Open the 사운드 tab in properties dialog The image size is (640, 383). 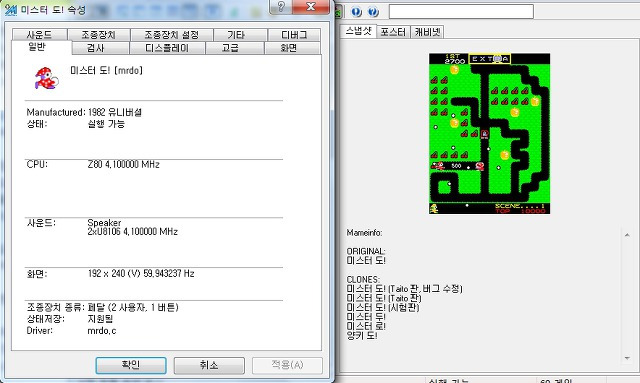(x=40, y=35)
